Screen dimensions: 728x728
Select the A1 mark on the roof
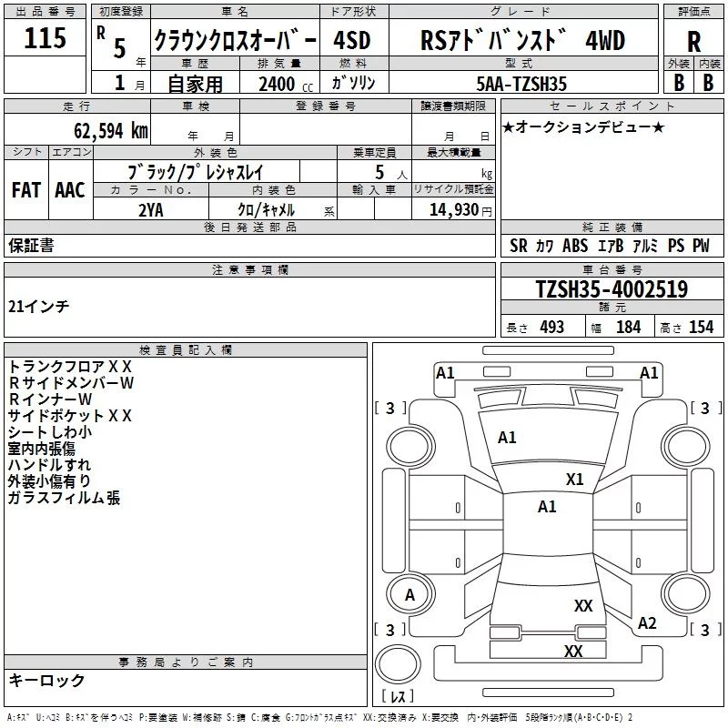click(547, 507)
